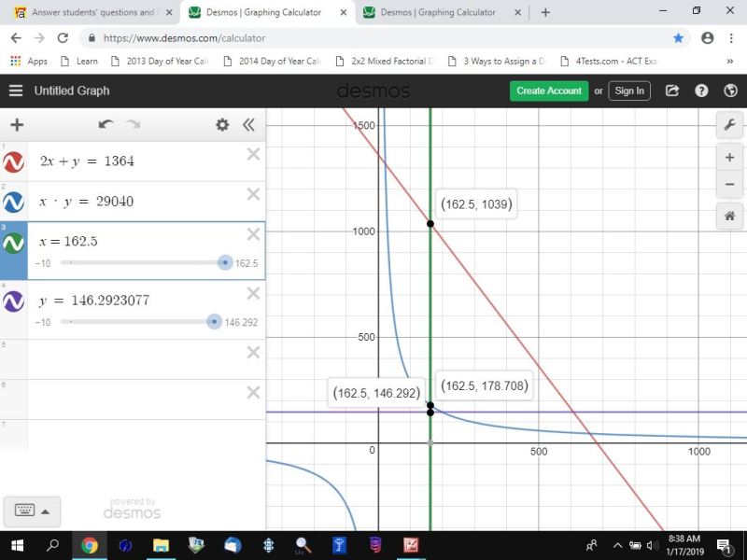Rename the Untitled Graph title
This screenshot has height=560, width=747.
click(x=72, y=91)
